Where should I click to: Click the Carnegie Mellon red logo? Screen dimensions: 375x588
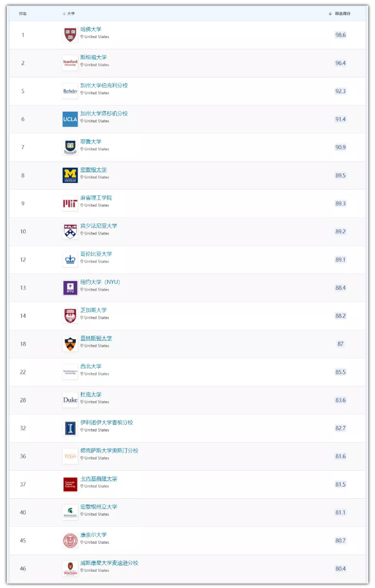click(70, 484)
